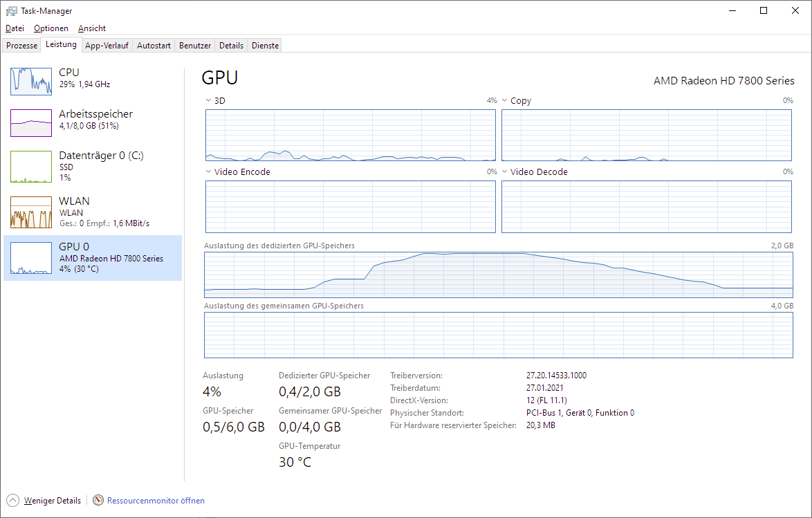812x518 pixels.
Task: Click the 3D engine usage graph
Action: point(351,135)
